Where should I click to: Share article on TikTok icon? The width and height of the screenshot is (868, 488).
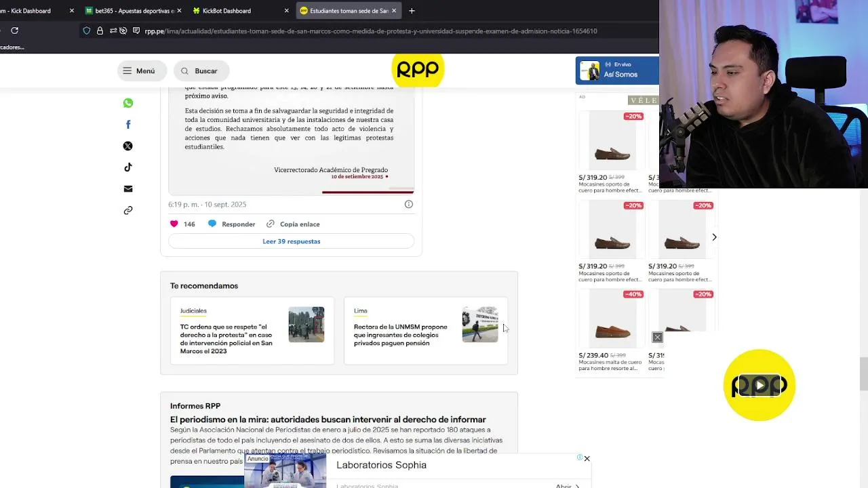(x=128, y=167)
